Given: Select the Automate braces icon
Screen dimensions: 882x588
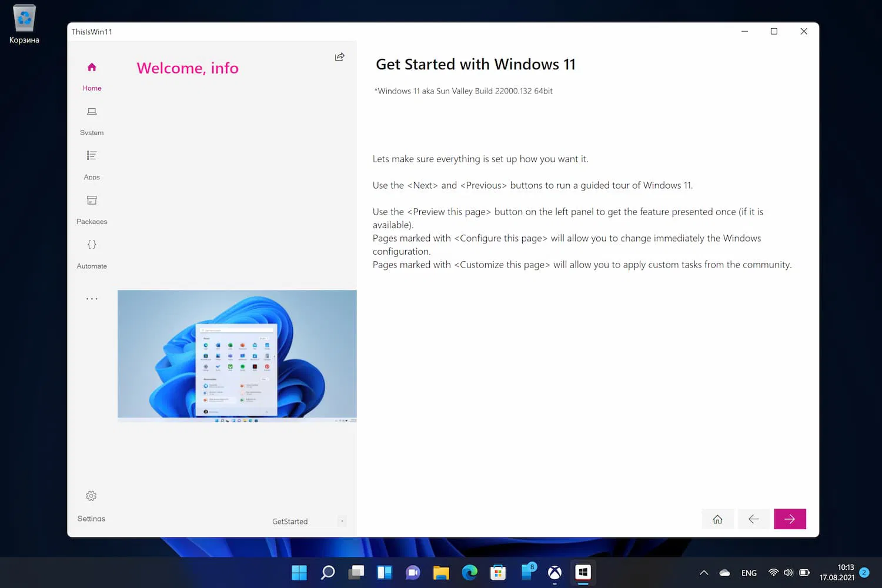Looking at the screenshot, I should pos(92,244).
